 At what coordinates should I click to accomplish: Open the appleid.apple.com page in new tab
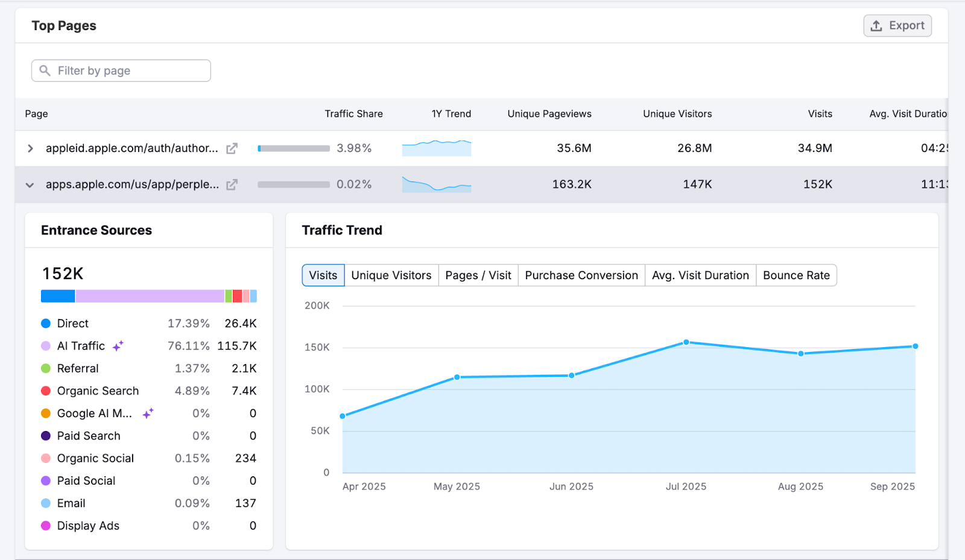coord(232,148)
